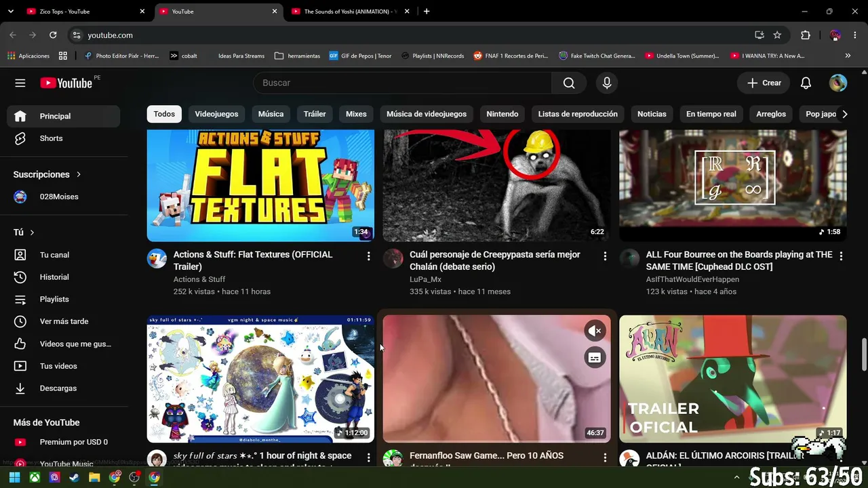Show more filter chips with right arrow
The width and height of the screenshot is (868, 488).
[844, 114]
